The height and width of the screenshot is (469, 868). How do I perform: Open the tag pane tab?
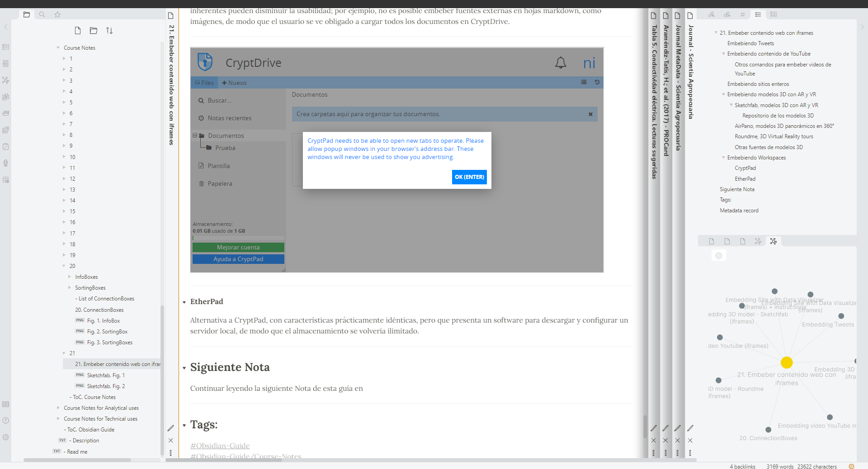tap(743, 14)
